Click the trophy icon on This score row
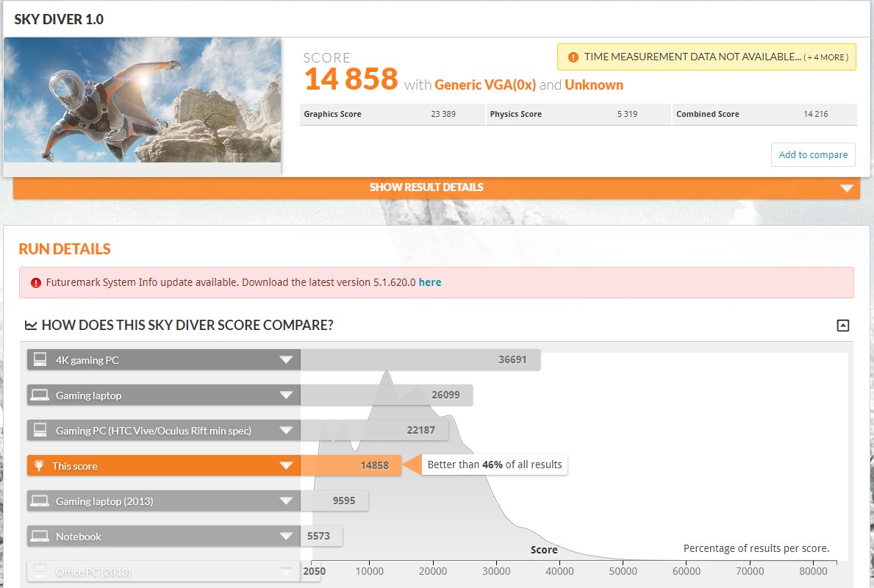 [x=39, y=465]
